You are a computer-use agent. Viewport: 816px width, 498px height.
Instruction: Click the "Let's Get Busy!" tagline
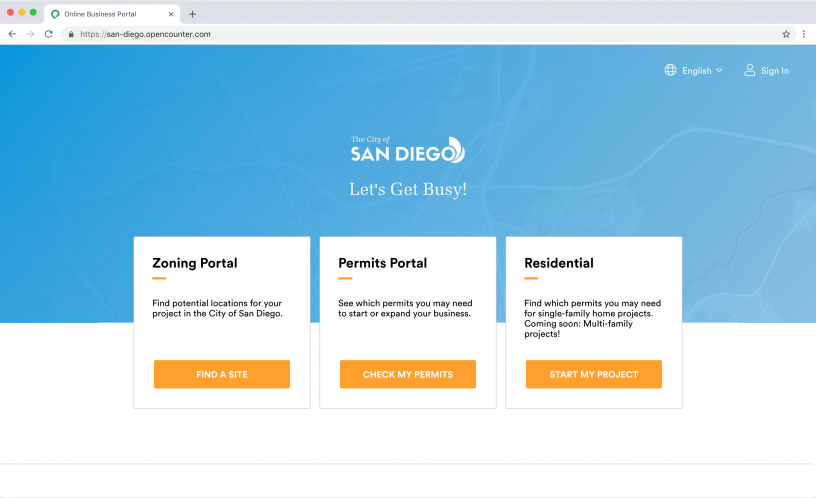click(407, 189)
